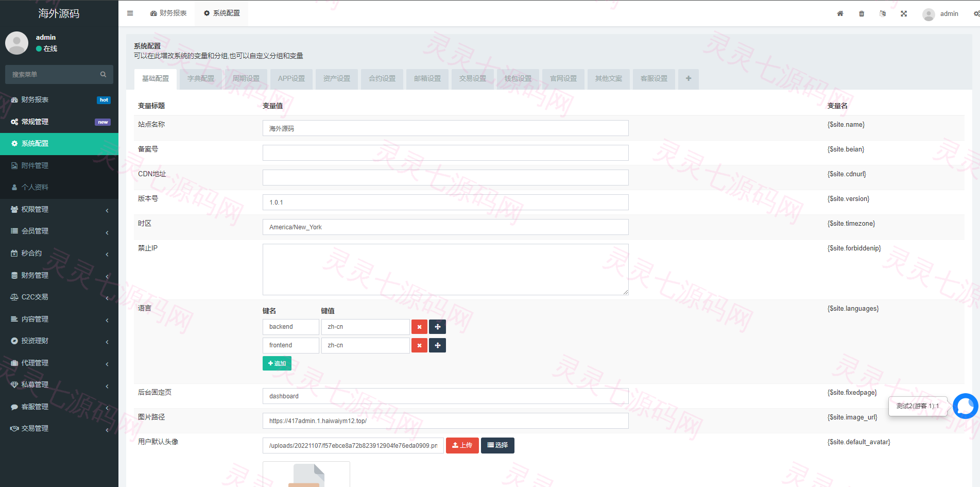Delete the frontend language row
Screen dimensions: 980x487
pyautogui.click(x=419, y=345)
